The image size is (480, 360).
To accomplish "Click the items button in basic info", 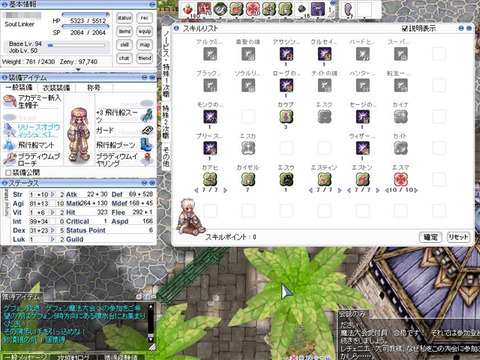I will (124, 31).
